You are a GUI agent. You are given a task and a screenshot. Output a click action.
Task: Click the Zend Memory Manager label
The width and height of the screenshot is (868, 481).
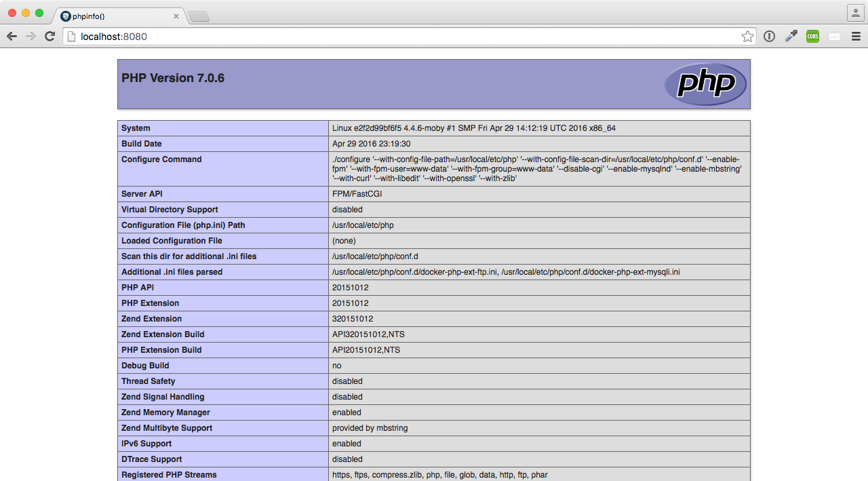point(165,412)
